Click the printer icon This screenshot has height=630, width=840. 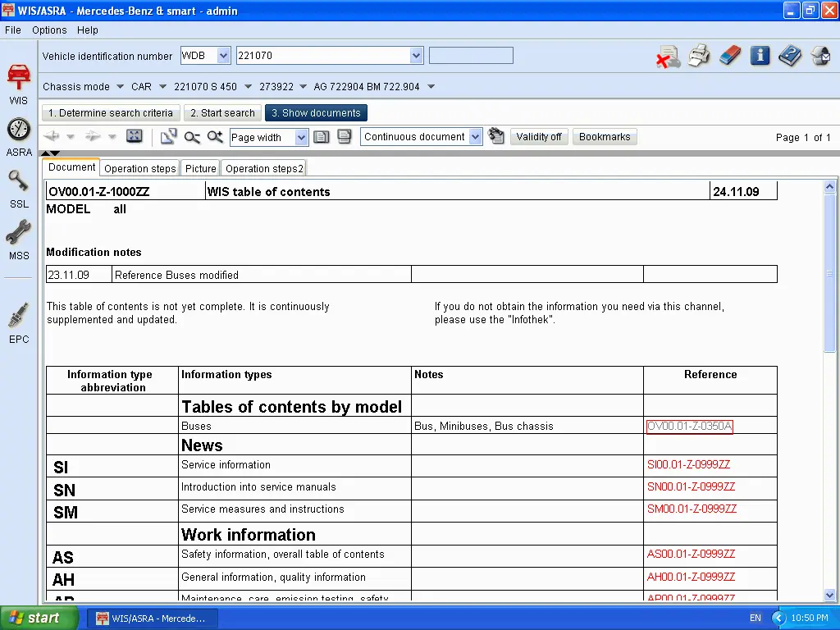tap(699, 56)
